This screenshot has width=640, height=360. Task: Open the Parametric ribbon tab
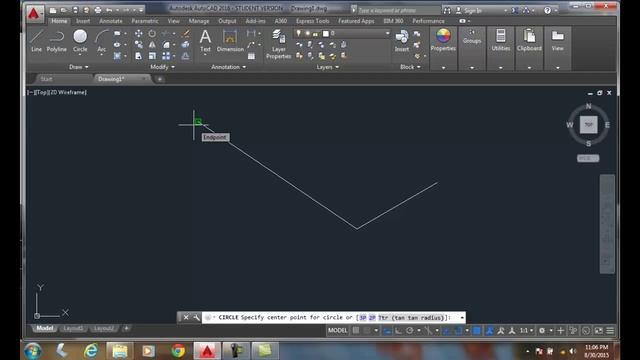pos(144,21)
